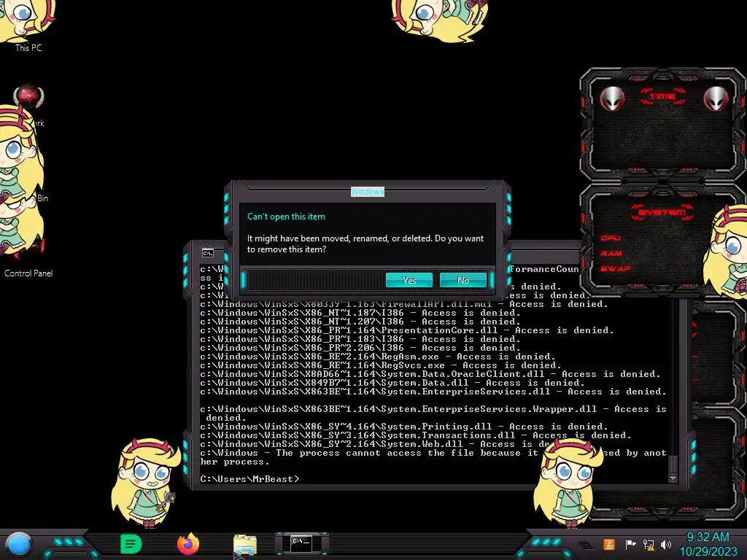Click the System.Web.dll line in console
Screen dimensions: 747x560
[x=376, y=444]
